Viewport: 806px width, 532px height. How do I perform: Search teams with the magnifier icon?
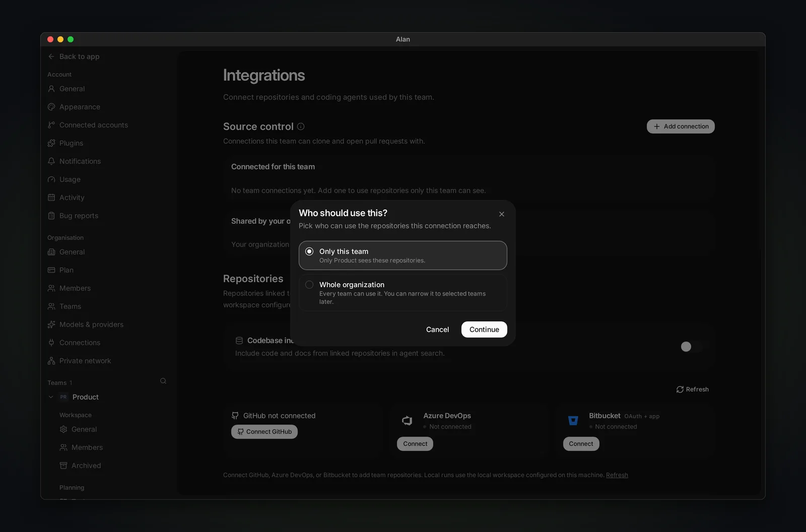(x=163, y=381)
